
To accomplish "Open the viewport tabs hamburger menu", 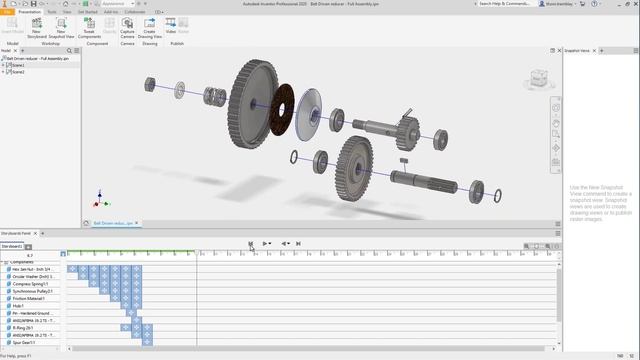I will [558, 224].
